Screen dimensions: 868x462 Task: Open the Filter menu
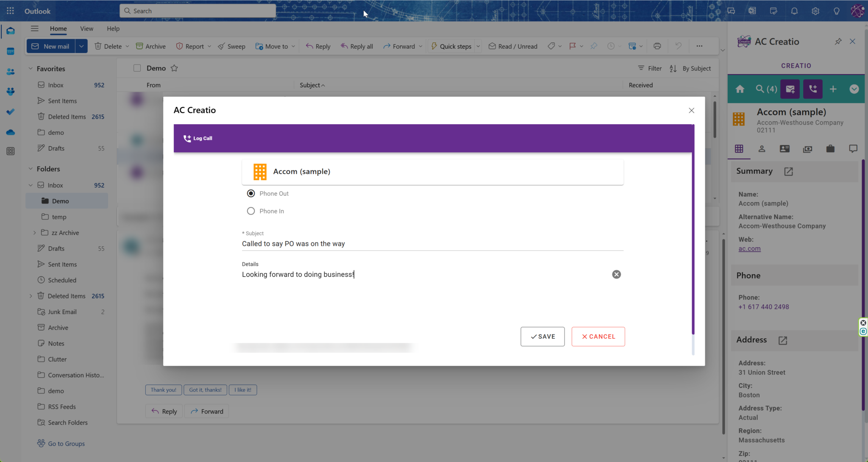coord(650,68)
